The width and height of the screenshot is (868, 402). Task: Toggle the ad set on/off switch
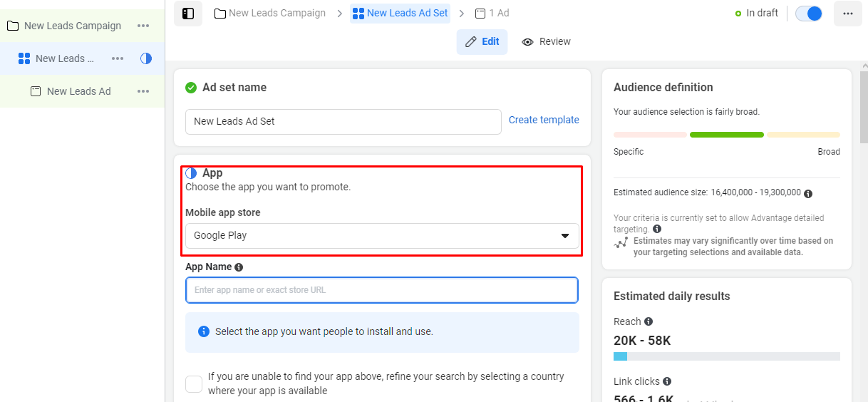(x=809, y=14)
